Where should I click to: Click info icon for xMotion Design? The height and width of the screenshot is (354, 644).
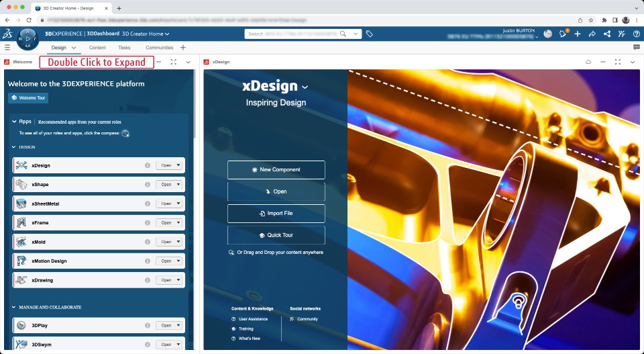pos(148,261)
